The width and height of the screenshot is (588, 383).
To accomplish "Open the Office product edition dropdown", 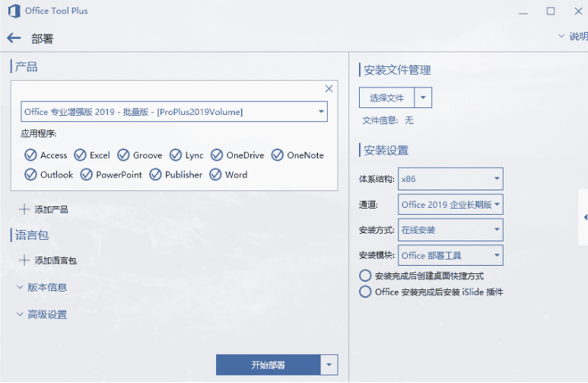I will click(x=174, y=111).
